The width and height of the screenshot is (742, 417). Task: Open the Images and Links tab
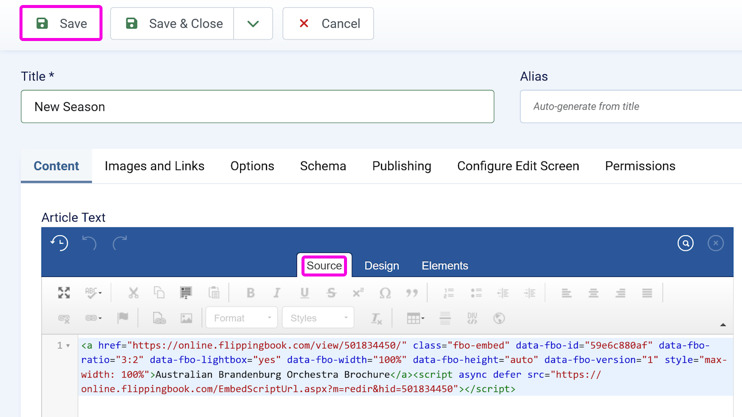(154, 166)
